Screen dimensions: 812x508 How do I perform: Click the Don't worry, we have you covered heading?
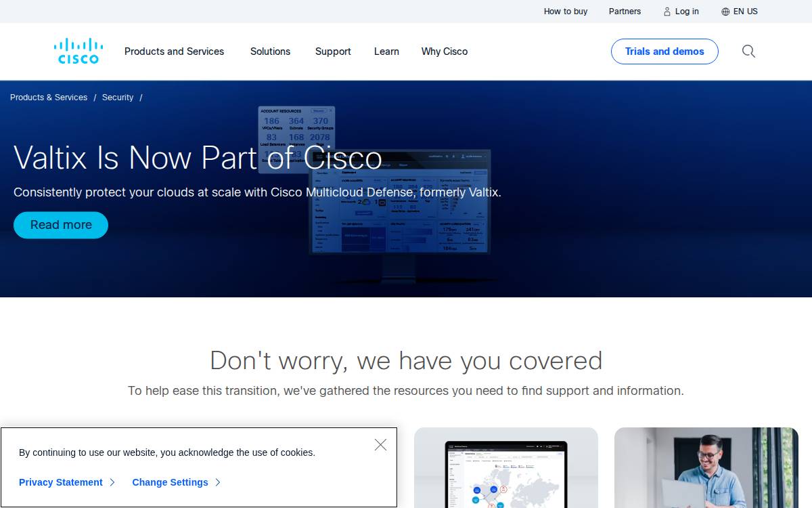[x=406, y=360]
